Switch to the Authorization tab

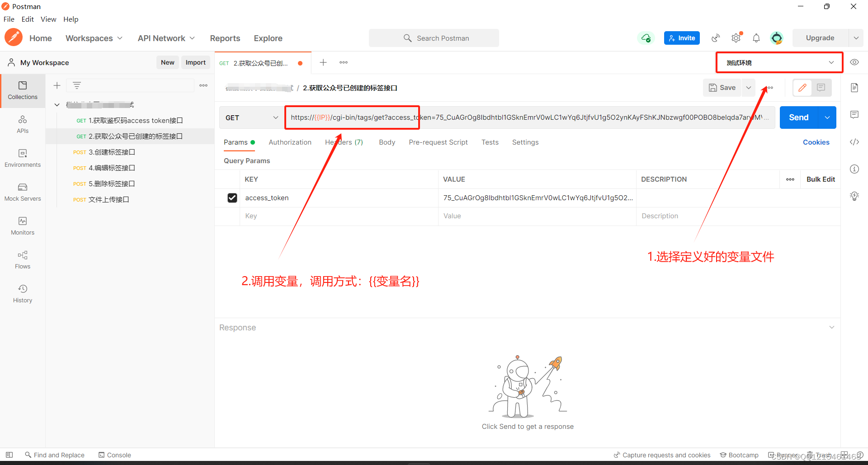(290, 142)
